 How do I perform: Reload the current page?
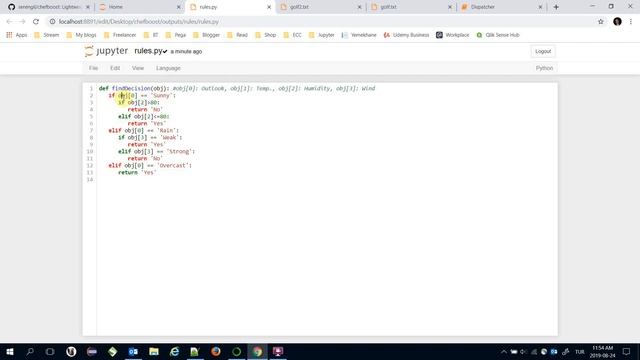point(36,22)
